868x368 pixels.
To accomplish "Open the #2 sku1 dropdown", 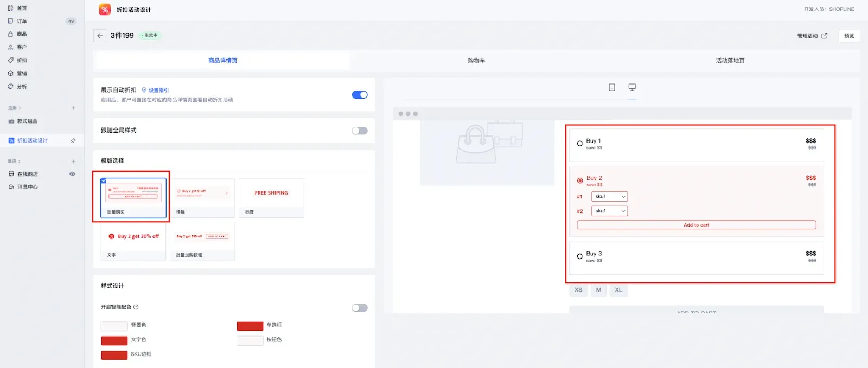I will coord(609,211).
